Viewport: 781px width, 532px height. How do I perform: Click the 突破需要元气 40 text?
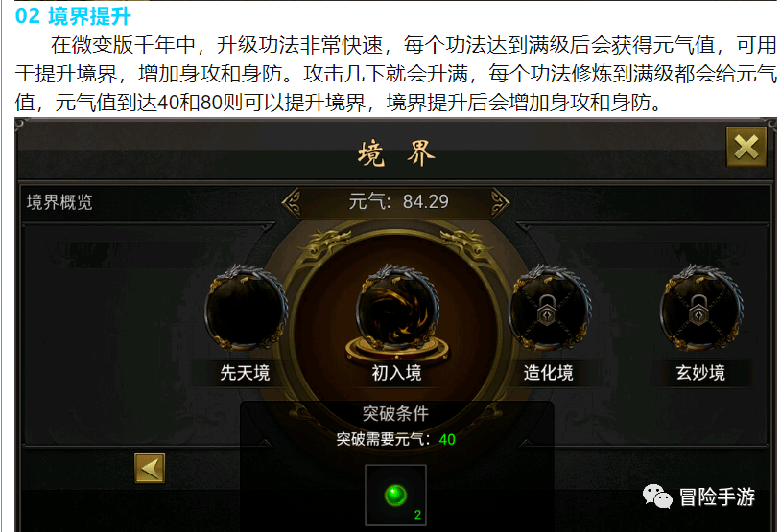395,439
